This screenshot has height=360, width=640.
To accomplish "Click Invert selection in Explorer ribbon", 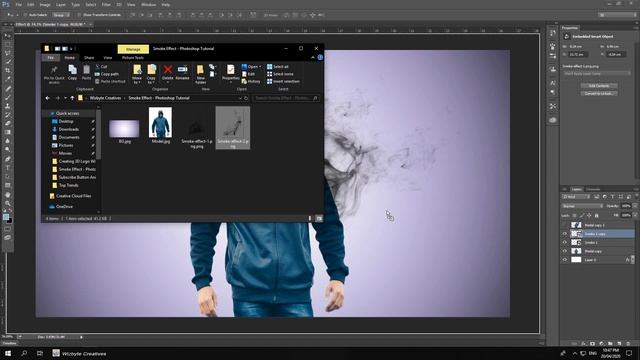I will [x=283, y=82].
